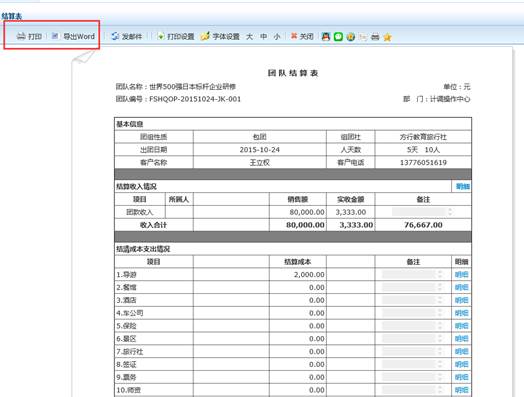Click the yellow star favorite icon
Viewport: 524px width, 397px height.
[x=387, y=37]
